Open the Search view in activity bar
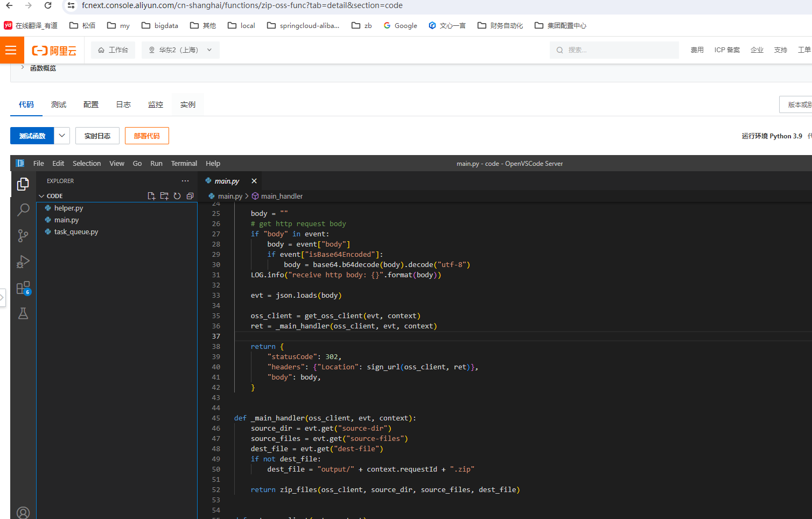Viewport: 812px width, 519px height. click(23, 209)
